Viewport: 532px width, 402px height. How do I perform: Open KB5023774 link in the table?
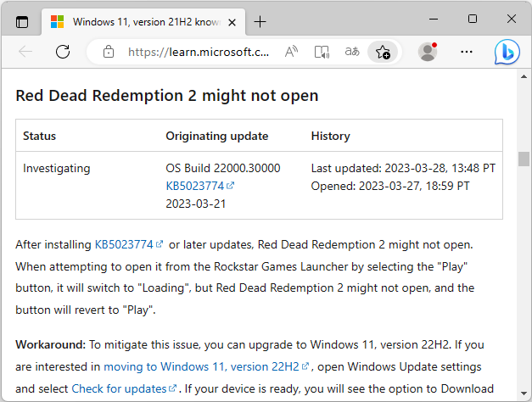click(x=200, y=186)
